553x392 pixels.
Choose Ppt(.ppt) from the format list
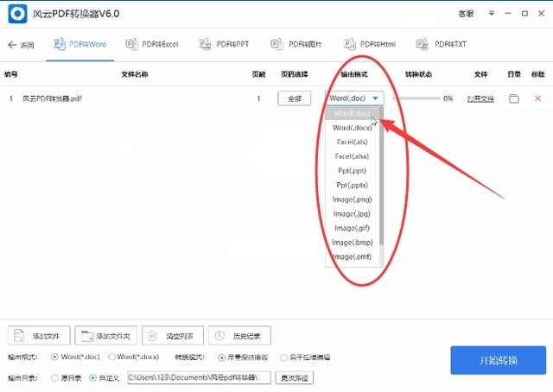(x=352, y=171)
